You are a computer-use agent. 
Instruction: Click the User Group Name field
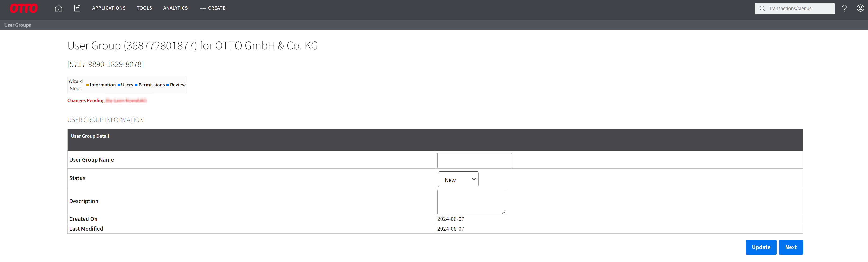(x=474, y=161)
